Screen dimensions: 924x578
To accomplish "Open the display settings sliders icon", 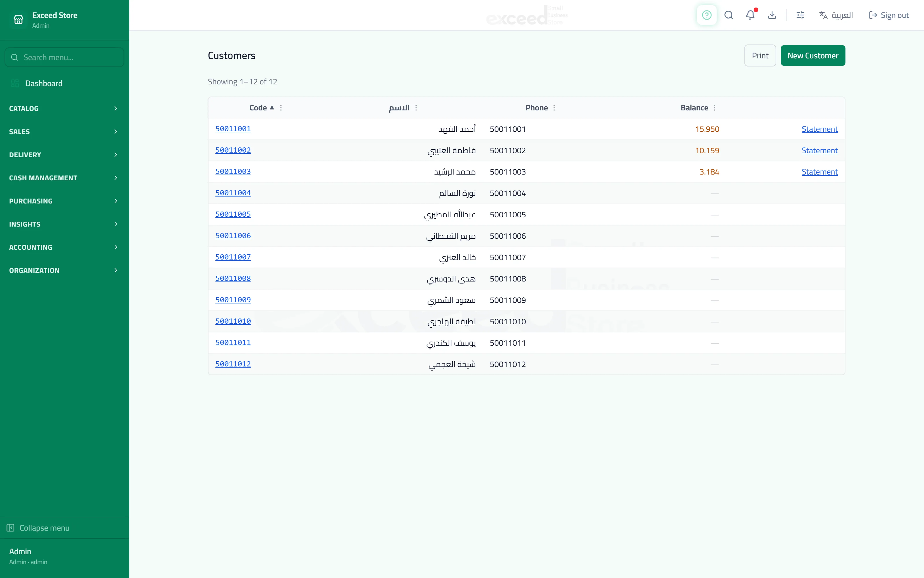I will tap(800, 15).
